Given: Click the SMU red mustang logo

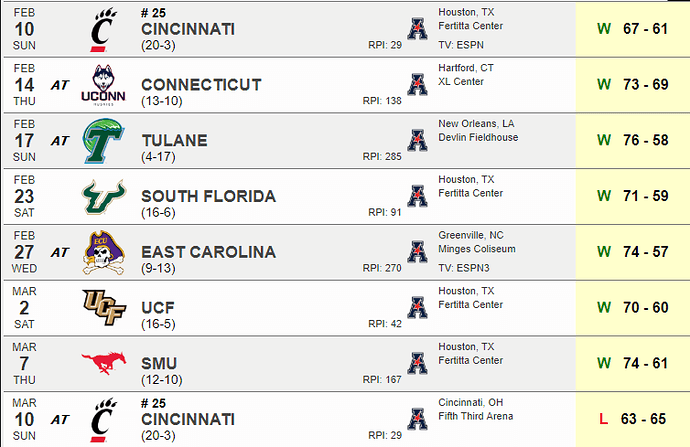Looking at the screenshot, I should point(104,363).
